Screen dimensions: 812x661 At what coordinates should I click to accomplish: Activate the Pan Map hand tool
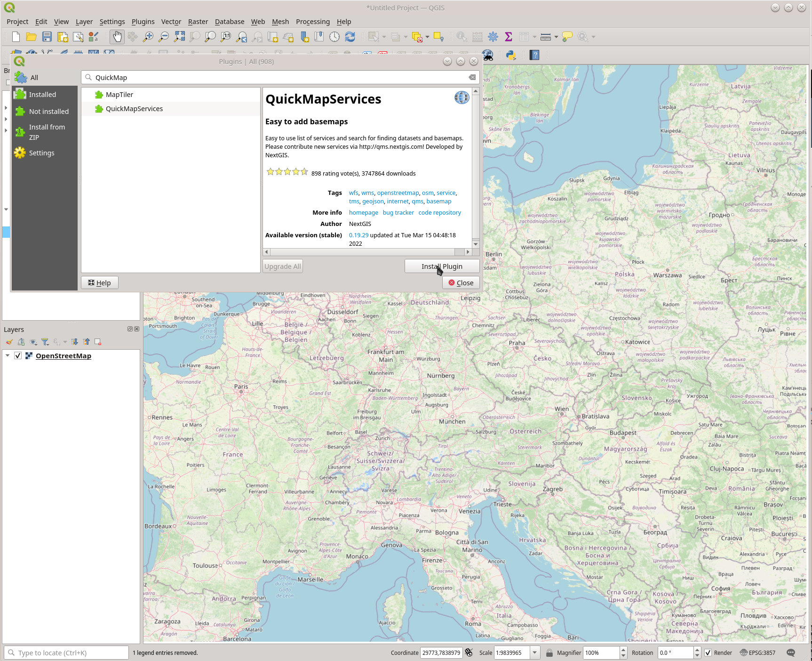click(x=117, y=37)
